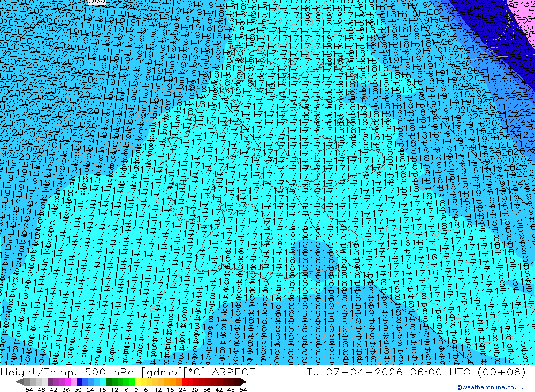Click the "(00+06)" forecast offset label
The height and width of the screenshot is (392, 535).
tap(502, 372)
